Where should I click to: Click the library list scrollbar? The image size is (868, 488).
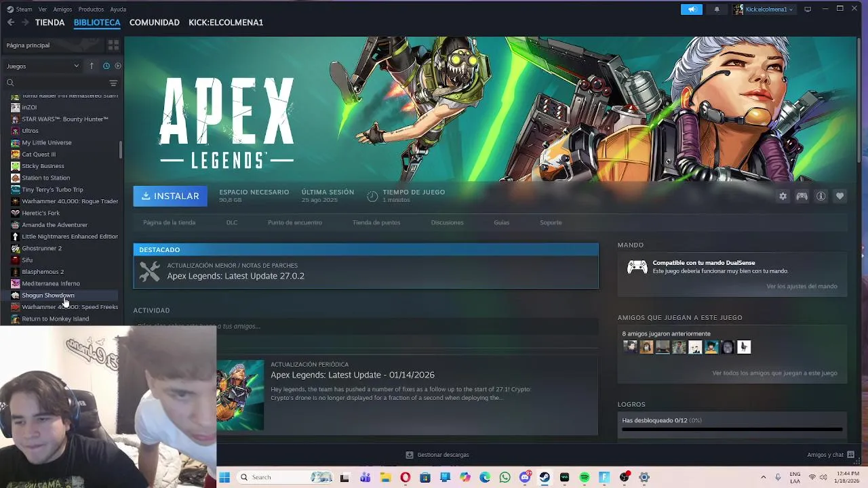coord(121,150)
